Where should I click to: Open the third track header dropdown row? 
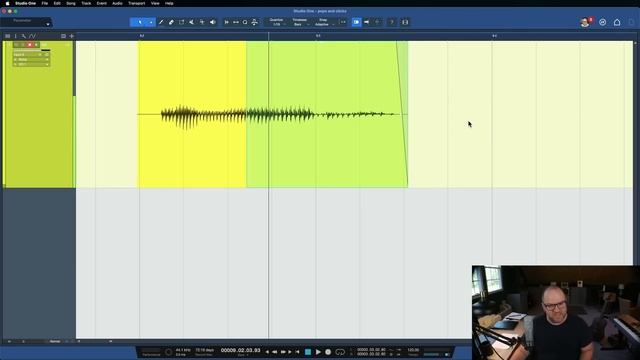(x=31, y=64)
